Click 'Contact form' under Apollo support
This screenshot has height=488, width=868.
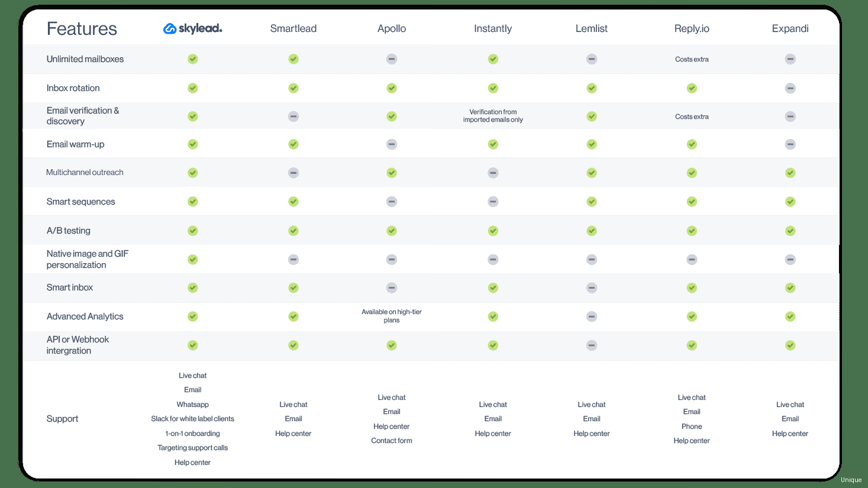tap(392, 441)
